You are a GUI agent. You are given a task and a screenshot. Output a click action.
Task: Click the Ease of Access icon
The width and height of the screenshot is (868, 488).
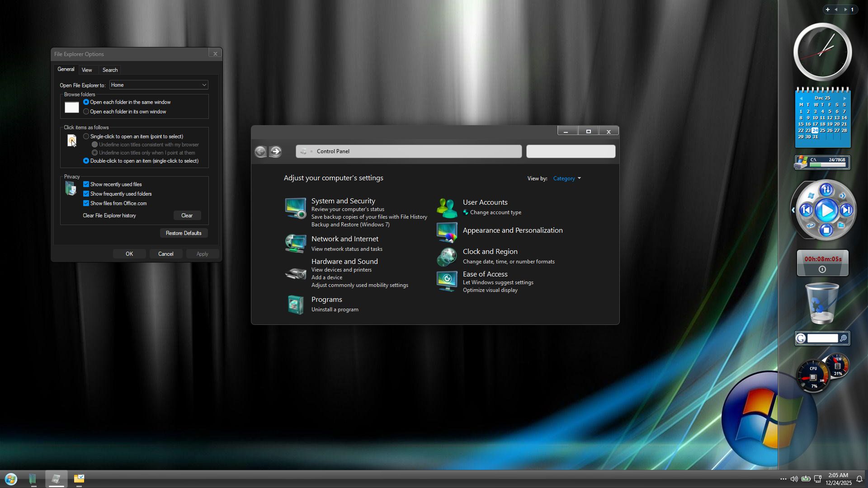coord(447,281)
